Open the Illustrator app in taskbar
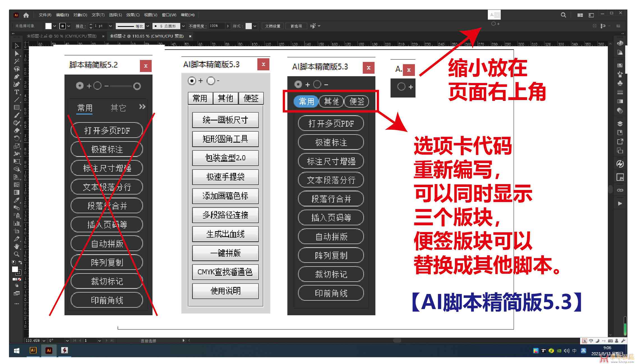This screenshot has height=364, width=635. point(47,354)
